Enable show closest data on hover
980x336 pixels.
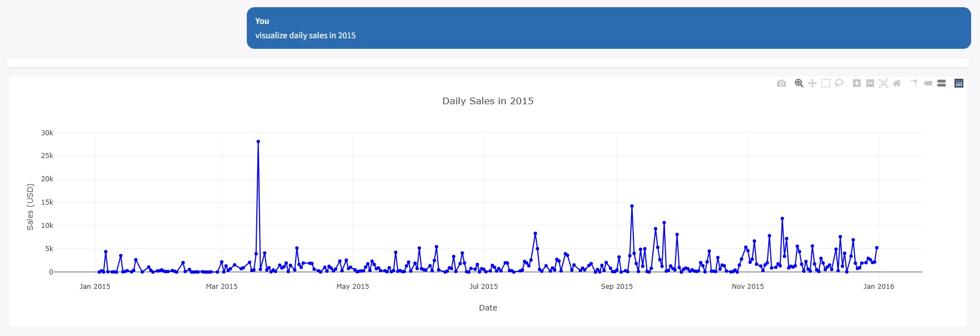[928, 83]
